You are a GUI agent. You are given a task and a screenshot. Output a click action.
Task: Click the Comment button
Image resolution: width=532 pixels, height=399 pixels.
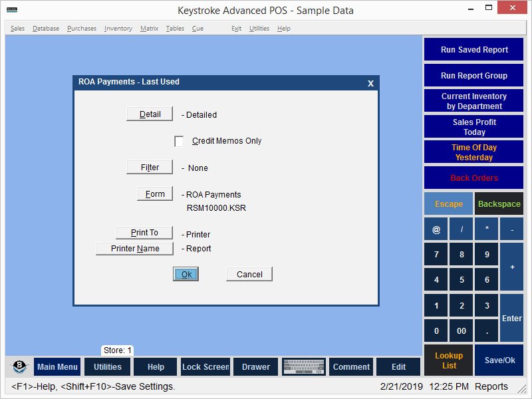click(x=351, y=367)
